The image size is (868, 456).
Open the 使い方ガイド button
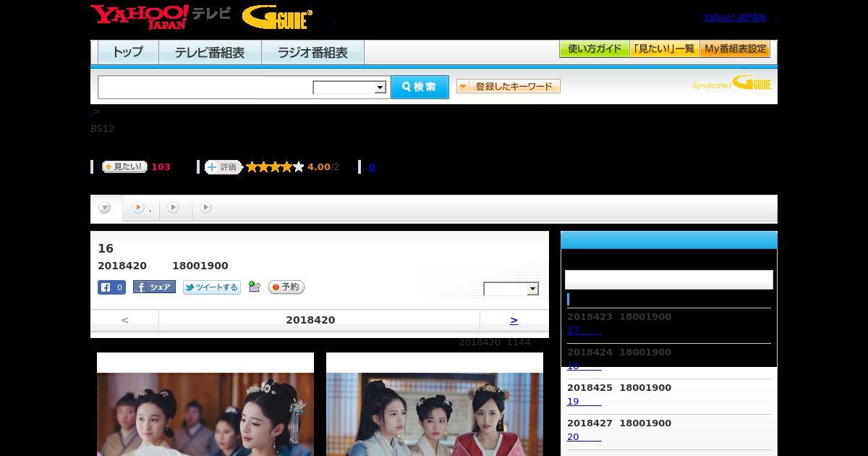594,49
